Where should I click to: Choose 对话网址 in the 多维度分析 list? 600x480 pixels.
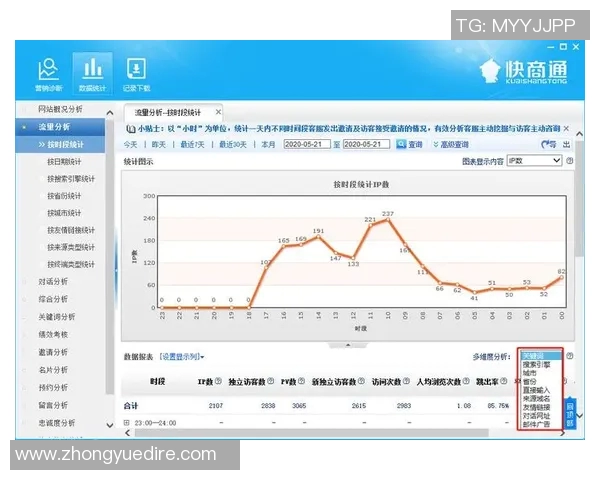pos(536,415)
